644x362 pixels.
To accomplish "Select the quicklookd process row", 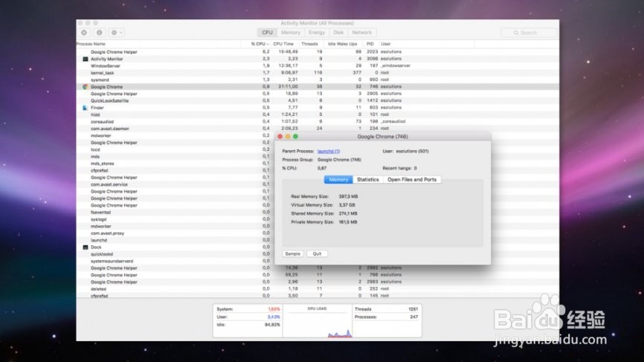I will (176, 254).
